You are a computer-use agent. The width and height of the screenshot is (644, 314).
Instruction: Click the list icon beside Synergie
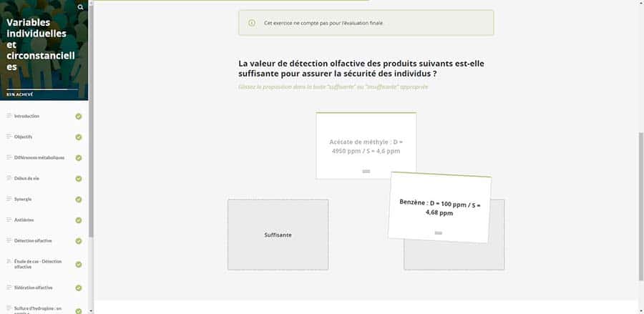pyautogui.click(x=9, y=199)
